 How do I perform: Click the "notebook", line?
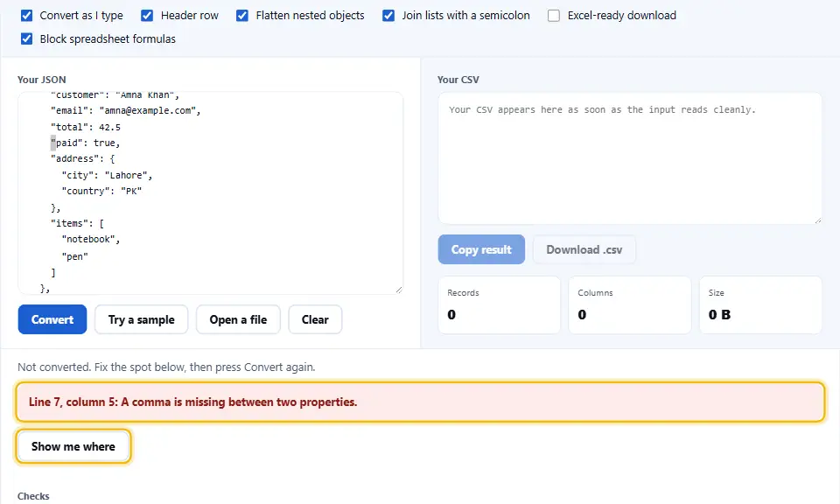point(91,240)
